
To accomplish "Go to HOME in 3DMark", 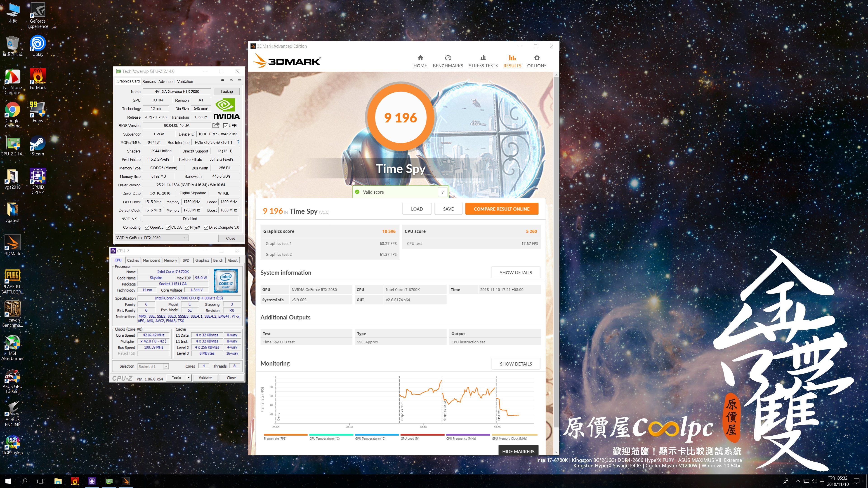I will point(420,61).
